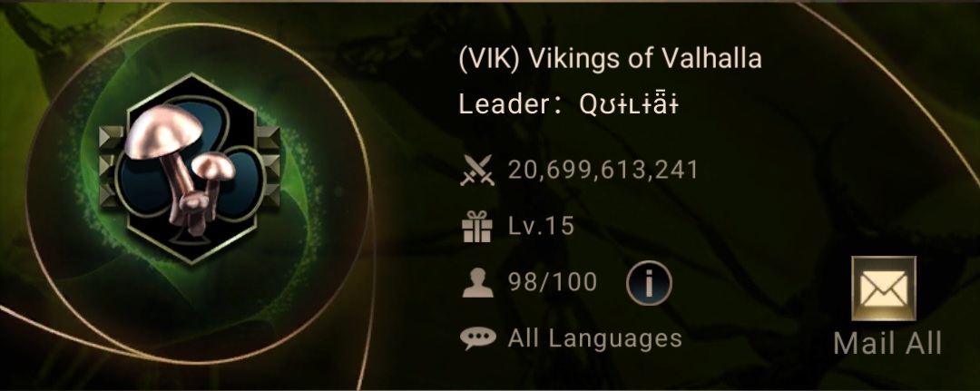Click the All Languages setting text

(x=595, y=338)
